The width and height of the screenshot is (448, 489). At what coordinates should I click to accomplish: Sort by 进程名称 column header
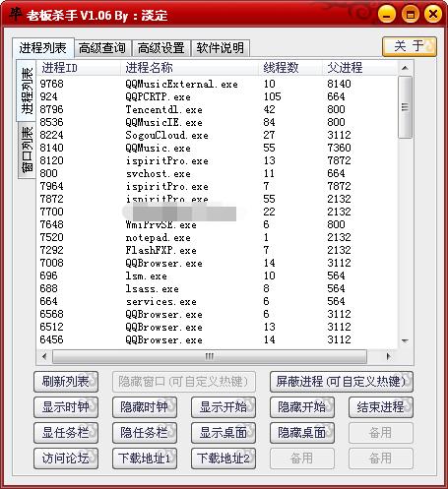click(190, 68)
